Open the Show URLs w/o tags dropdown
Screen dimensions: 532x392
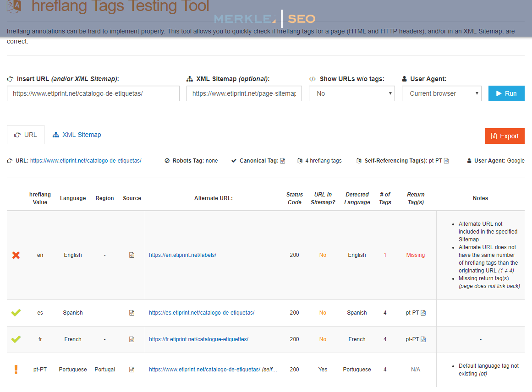click(x=351, y=93)
